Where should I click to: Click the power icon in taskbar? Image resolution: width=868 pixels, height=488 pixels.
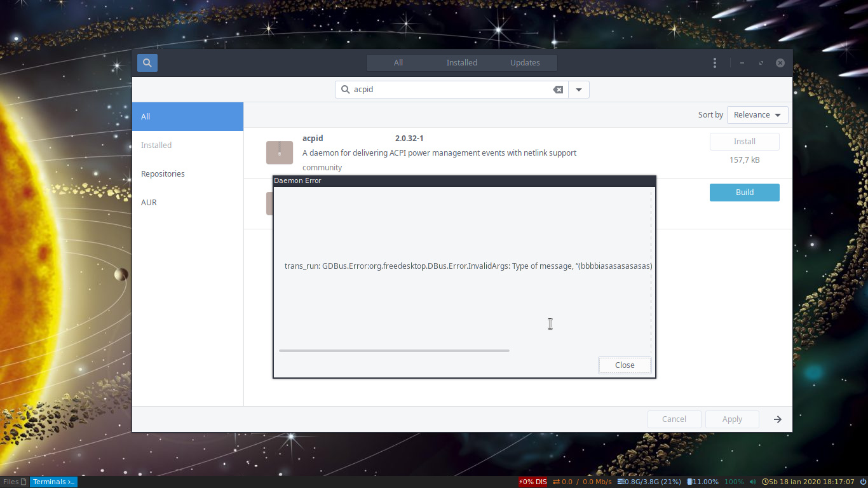coord(863,482)
